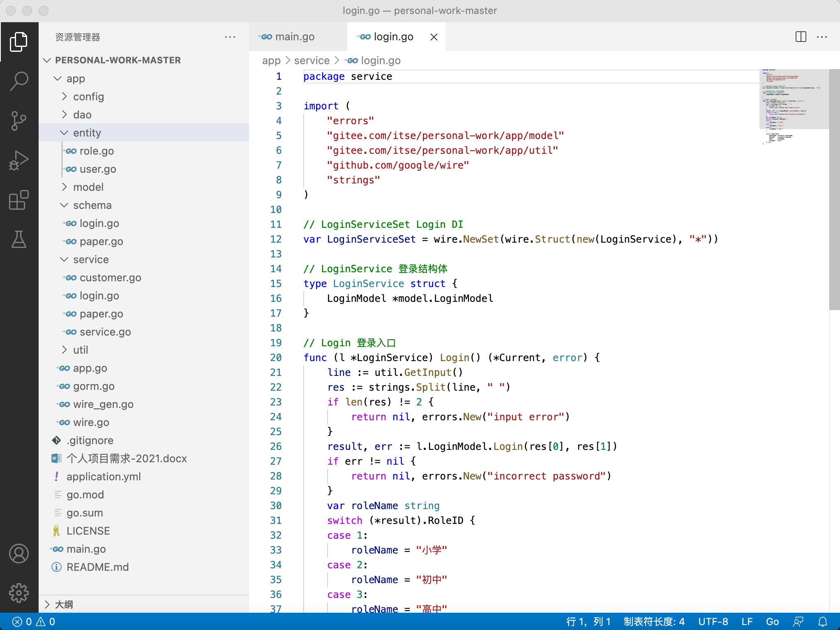Image resolution: width=840 pixels, height=630 pixels.
Task: Click the warnings count in status bar
Action: pyautogui.click(x=46, y=621)
